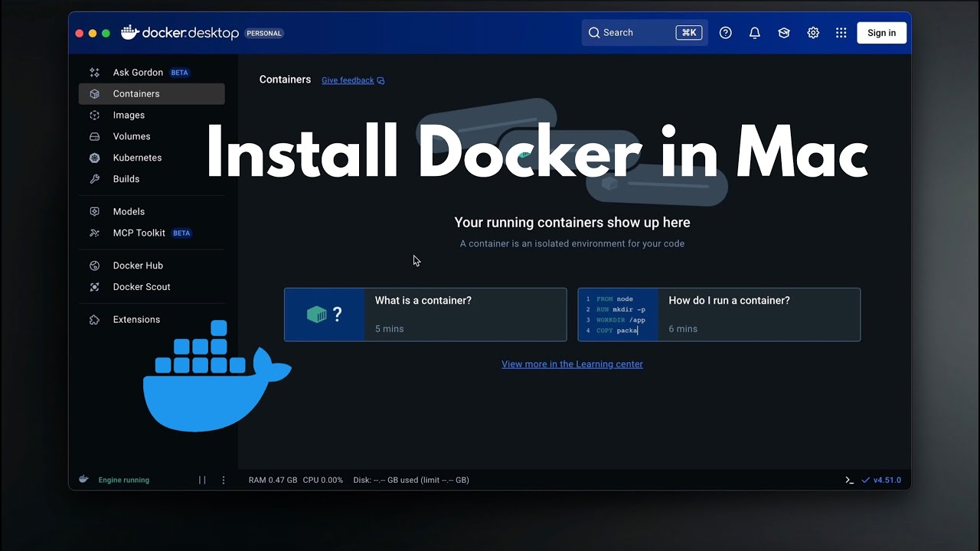
Task: Click the Containers cube icon in sidebar
Action: pos(94,94)
